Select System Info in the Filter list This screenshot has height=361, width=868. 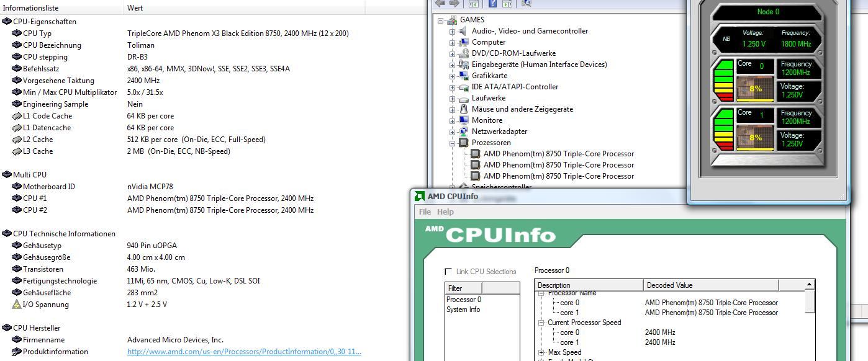point(463,310)
